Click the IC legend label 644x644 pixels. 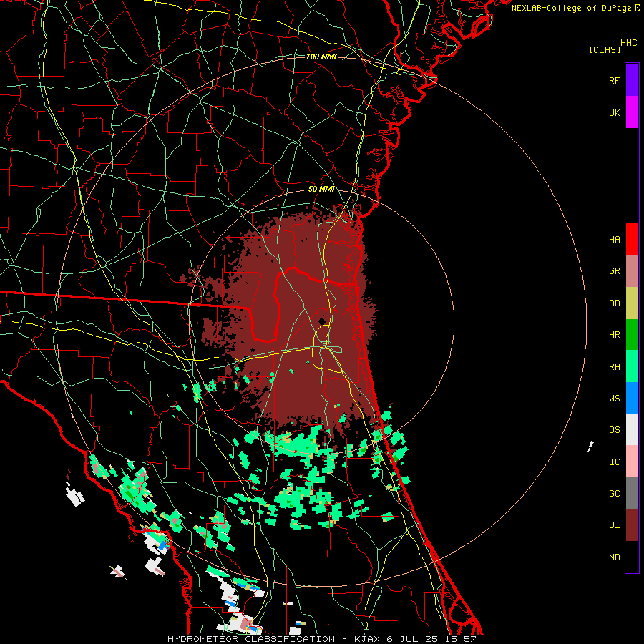click(614, 462)
